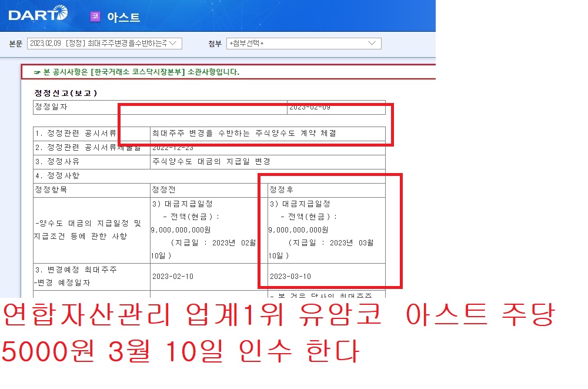This screenshot has height=389, width=588.
Task: Click 9,000,000,000원 in the 정정전 column
Action: click(181, 230)
